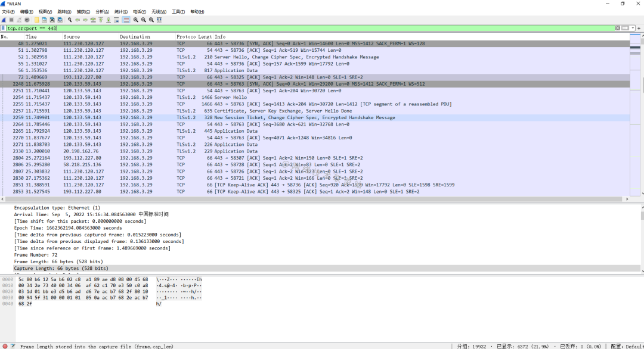Reload the capture file

[x=60, y=20]
